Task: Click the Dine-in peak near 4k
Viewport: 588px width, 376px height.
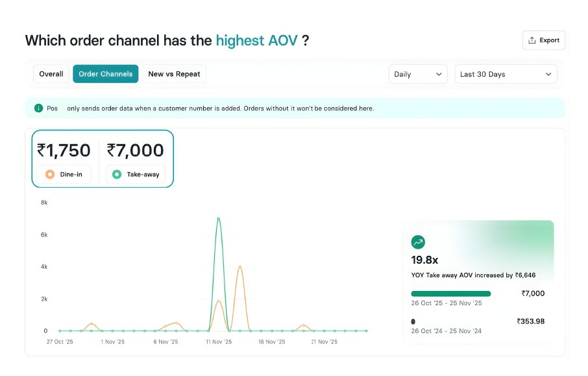Action: click(x=239, y=266)
